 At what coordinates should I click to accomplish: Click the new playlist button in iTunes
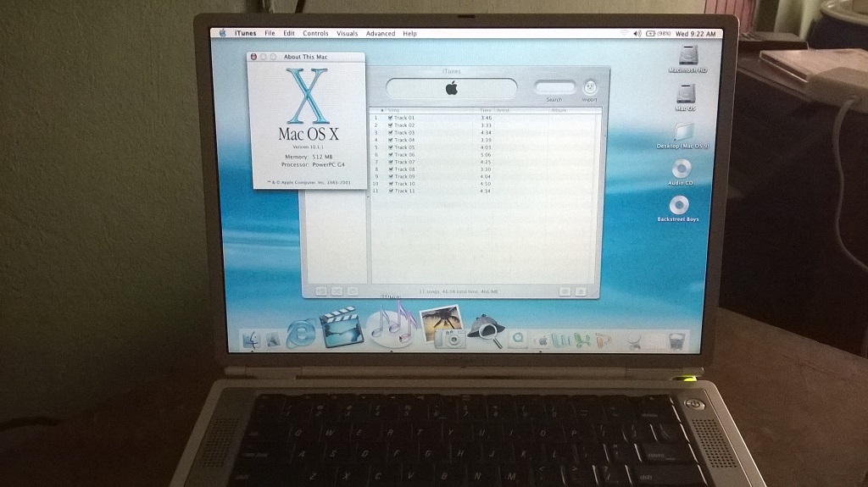coord(321,291)
